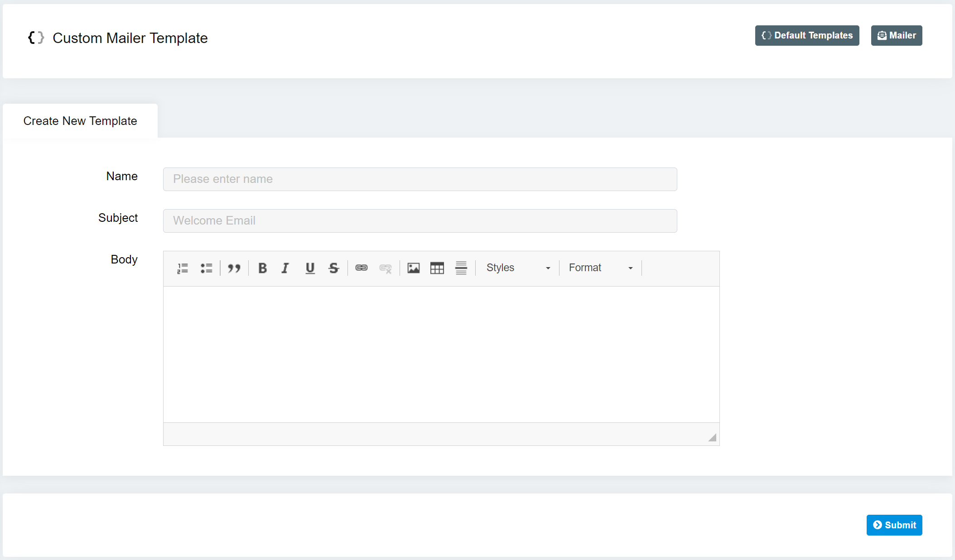955x560 pixels.
Task: Toggle underline text formatting
Action: 310,268
